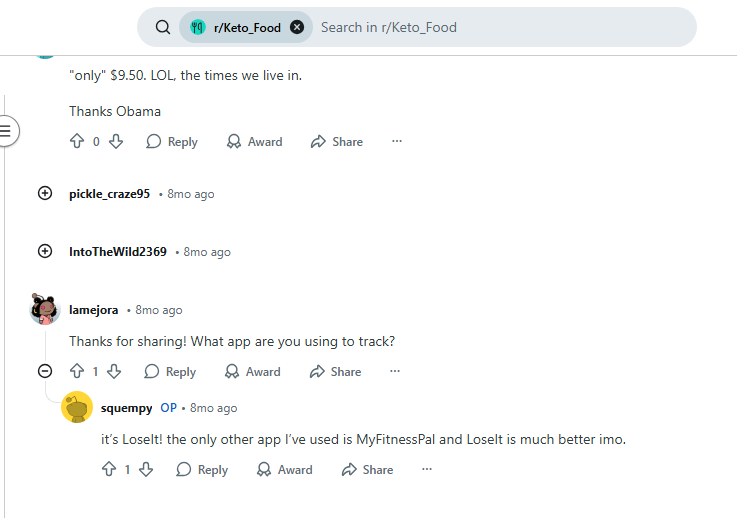This screenshot has width=737, height=518.
Task: Open more options for squempy's reply
Action: click(427, 470)
